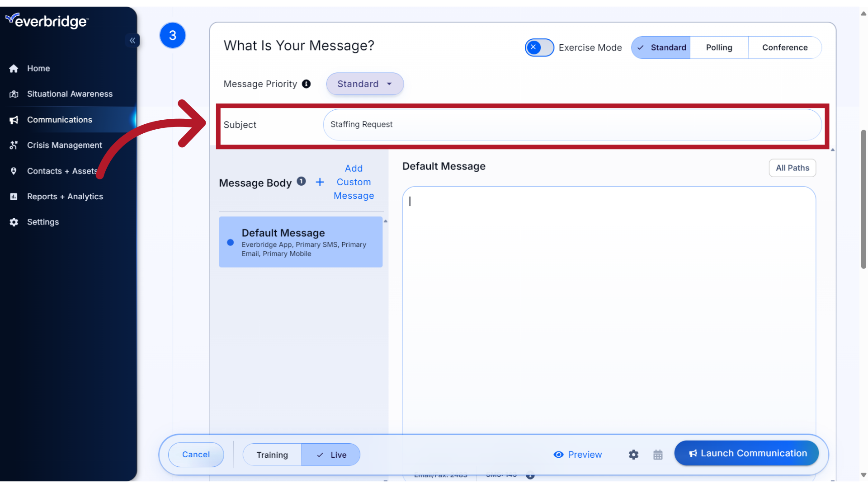This screenshot has width=868, height=488.
Task: Open the Message Priority Standard dropdown
Action: tap(364, 84)
